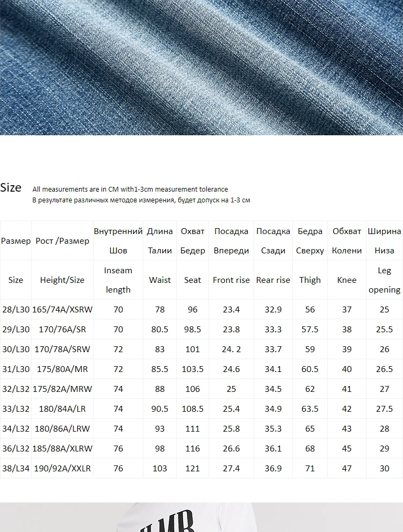Screen dimensions: 403x532
Task: Click height cell 180/86A/LRW
Action: click(x=62, y=428)
